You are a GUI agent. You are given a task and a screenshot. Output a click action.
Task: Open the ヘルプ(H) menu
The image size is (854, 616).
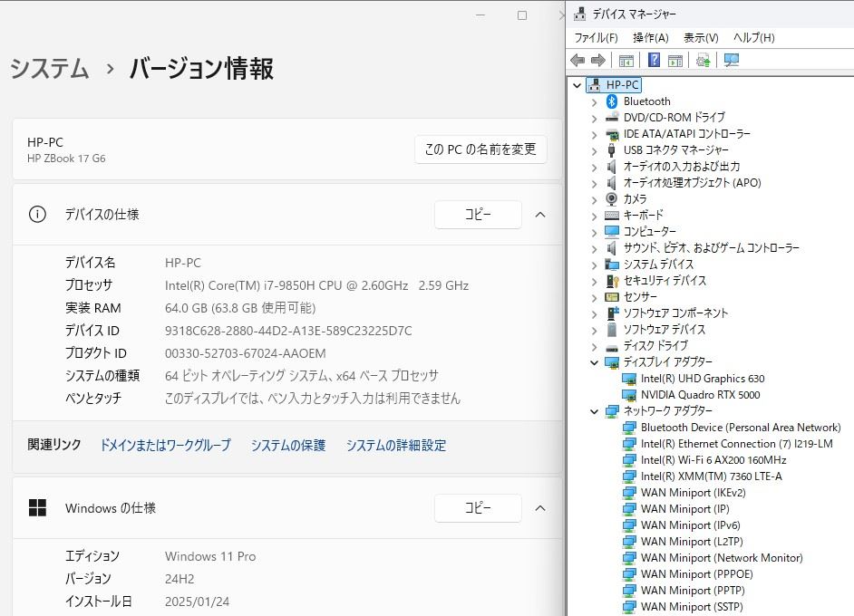[x=753, y=37]
